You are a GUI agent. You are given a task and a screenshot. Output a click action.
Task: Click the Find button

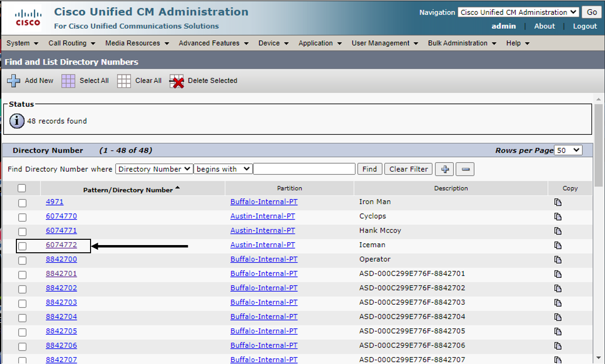(x=369, y=169)
